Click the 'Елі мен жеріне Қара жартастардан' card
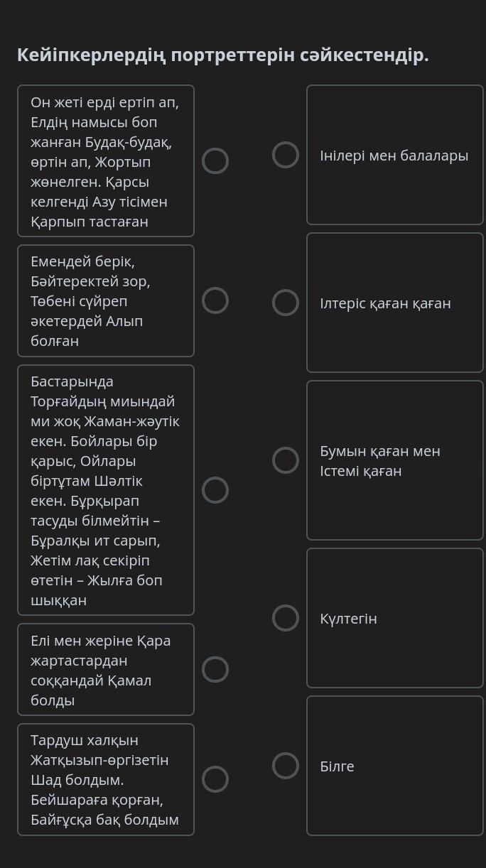The image size is (486, 868). 106,669
